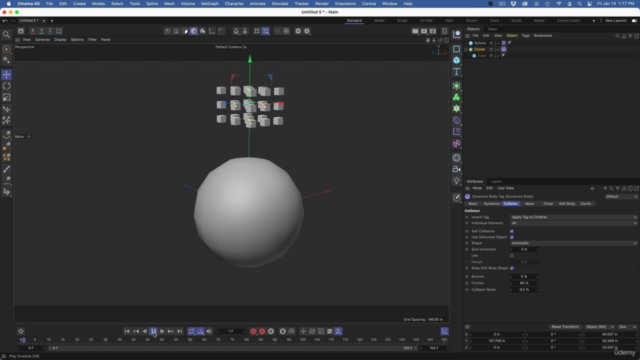Enable the Use margin checkbox
640x360 pixels.
click(512, 256)
